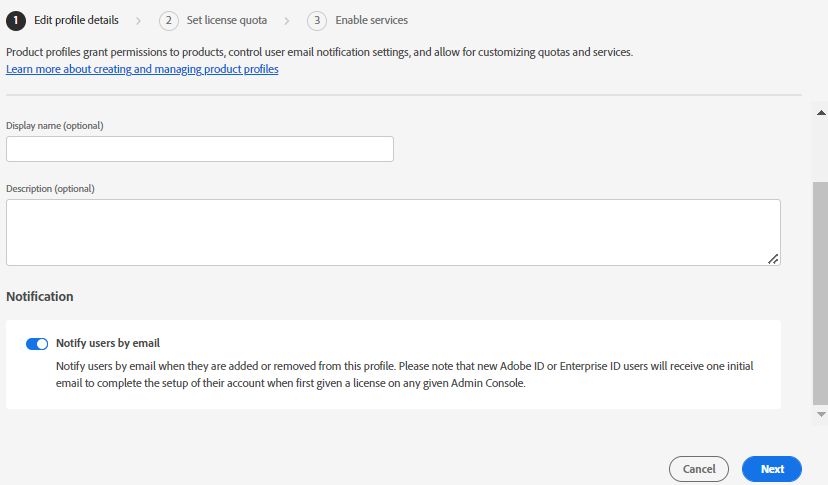This screenshot has width=828, height=485.
Task: Jump to the Enable services step
Action: pos(371,20)
